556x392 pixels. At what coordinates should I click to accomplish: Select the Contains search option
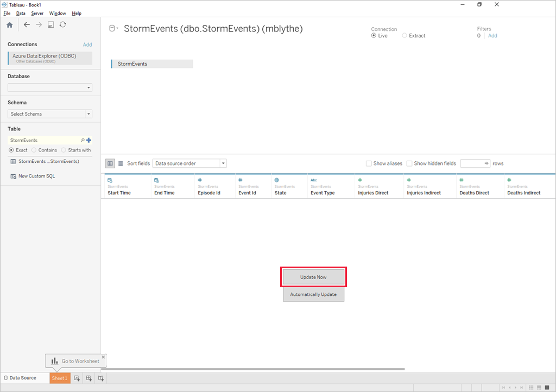[44, 150]
